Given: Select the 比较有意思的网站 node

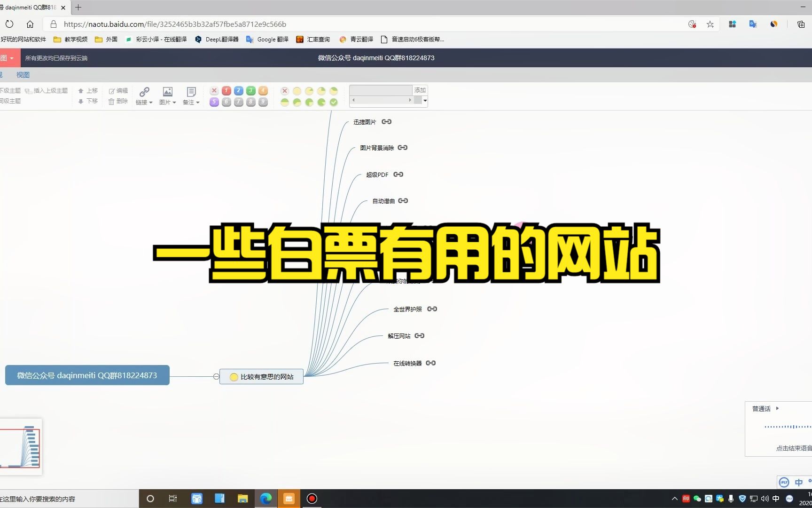Looking at the screenshot, I should coord(261,376).
